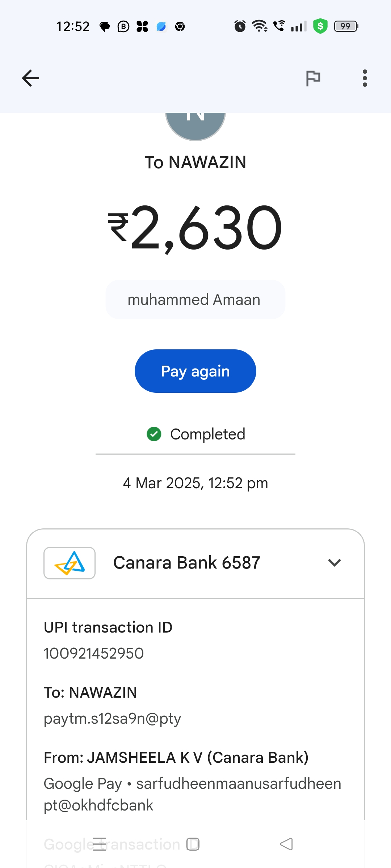Tap the Android back triangle icon

pyautogui.click(x=286, y=844)
